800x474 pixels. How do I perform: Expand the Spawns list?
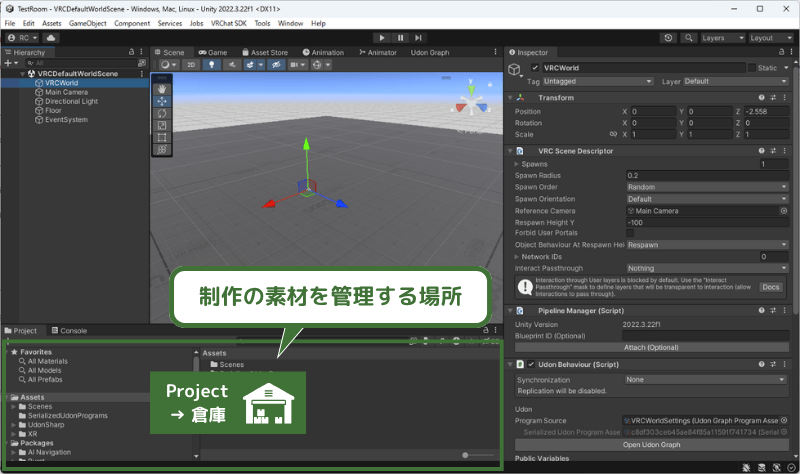(x=516, y=164)
